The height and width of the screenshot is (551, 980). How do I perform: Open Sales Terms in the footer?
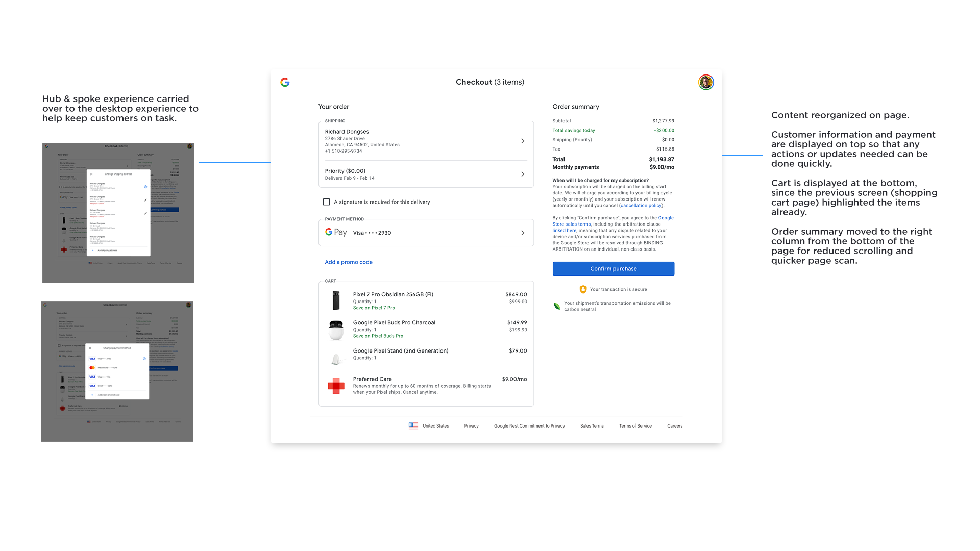pos(592,426)
